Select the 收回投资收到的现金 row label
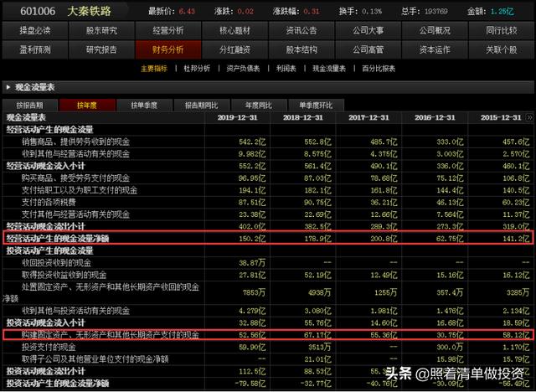Image resolution: width=536 pixels, height=392 pixels. click(x=56, y=263)
